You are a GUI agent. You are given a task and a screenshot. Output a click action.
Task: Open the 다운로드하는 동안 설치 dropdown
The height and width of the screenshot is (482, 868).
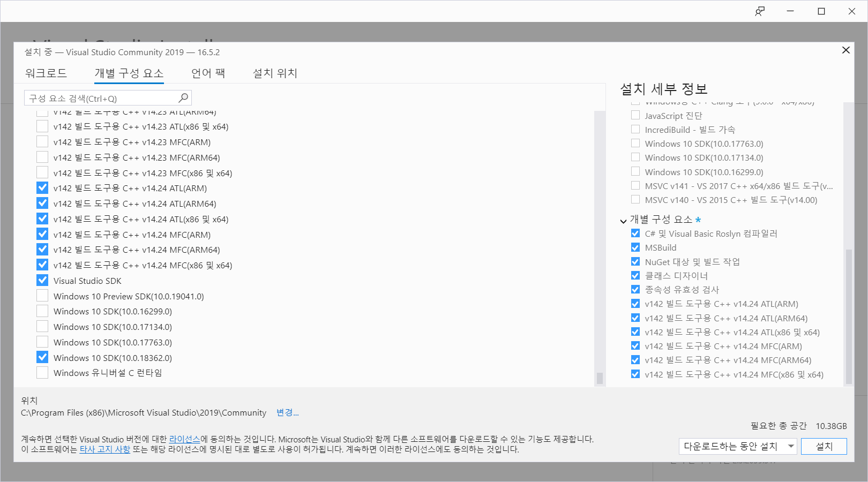click(738, 446)
